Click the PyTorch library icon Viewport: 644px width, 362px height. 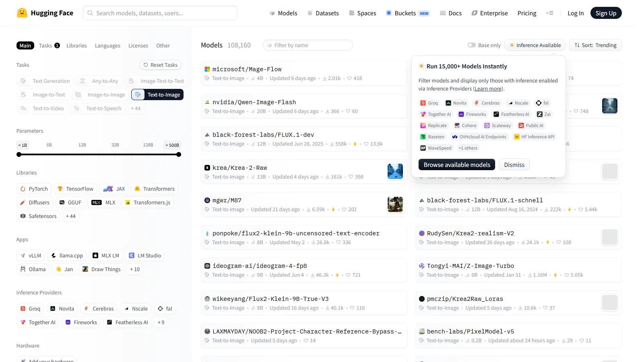coord(23,189)
